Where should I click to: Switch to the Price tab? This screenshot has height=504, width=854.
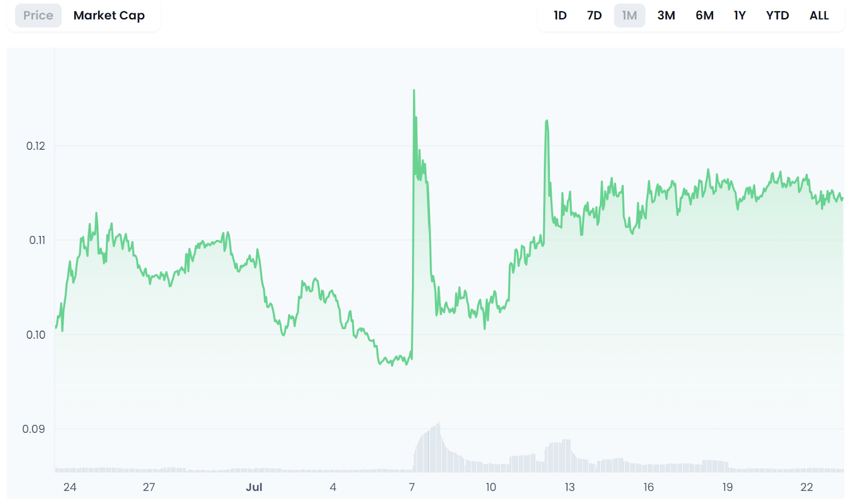point(38,15)
